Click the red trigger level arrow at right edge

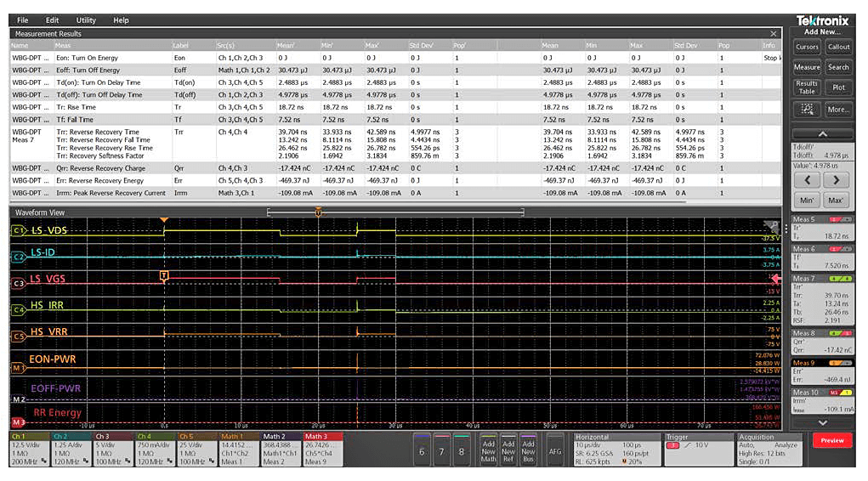775,279
